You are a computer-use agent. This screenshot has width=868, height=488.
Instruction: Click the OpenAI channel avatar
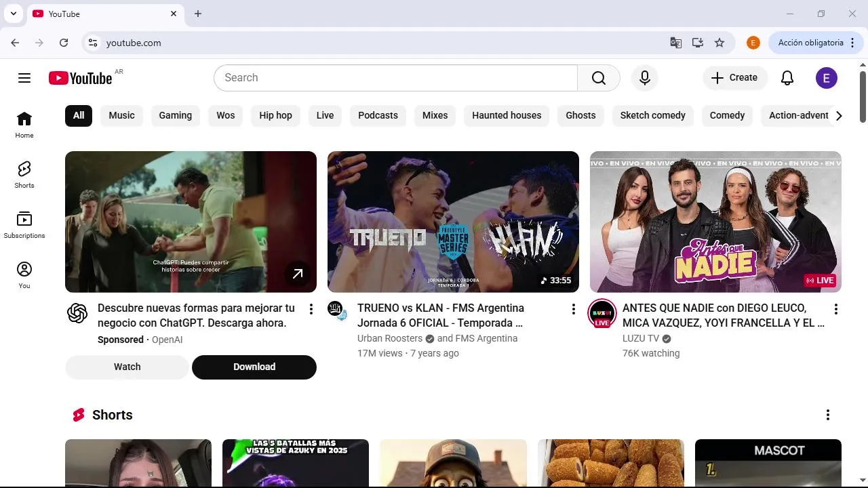tap(77, 313)
